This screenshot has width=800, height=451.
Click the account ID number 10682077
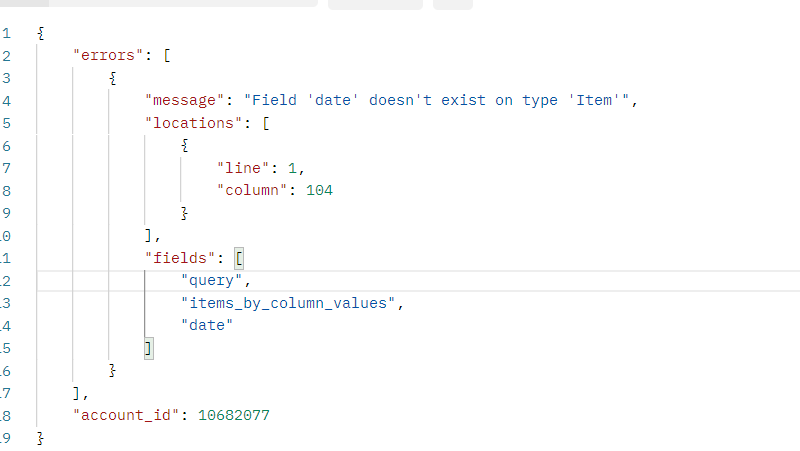coord(233,415)
